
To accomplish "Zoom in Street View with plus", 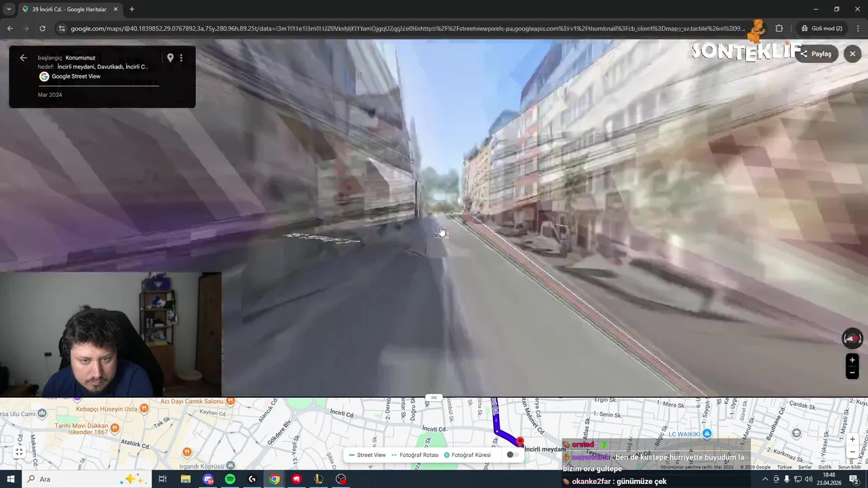I will click(x=852, y=360).
